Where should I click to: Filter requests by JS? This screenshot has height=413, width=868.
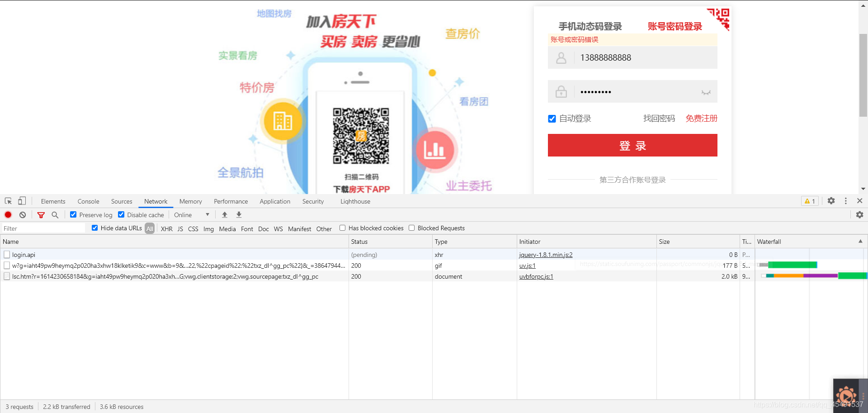(x=180, y=229)
